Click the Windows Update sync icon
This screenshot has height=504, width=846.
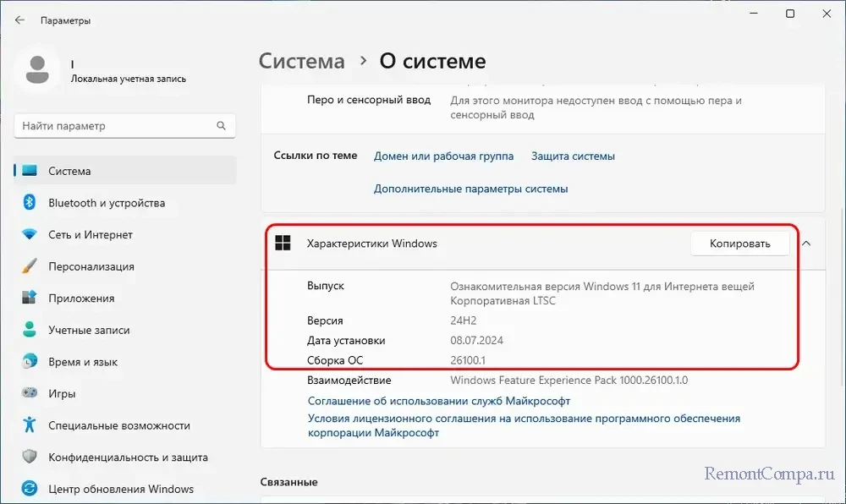tap(29, 489)
